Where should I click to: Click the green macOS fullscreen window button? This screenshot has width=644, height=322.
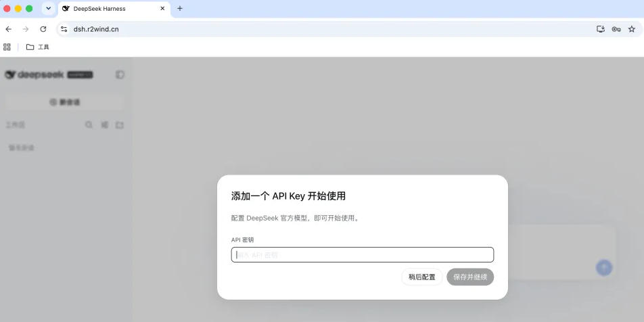29,9
